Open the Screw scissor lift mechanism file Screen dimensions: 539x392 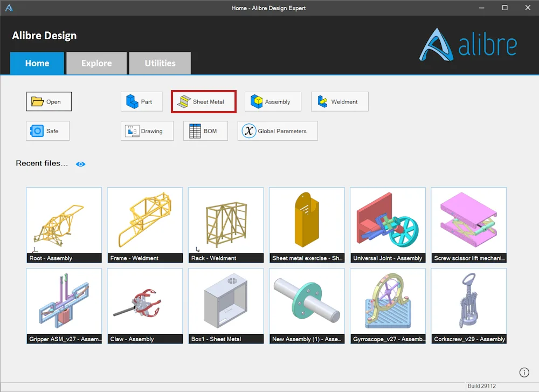[469, 225]
